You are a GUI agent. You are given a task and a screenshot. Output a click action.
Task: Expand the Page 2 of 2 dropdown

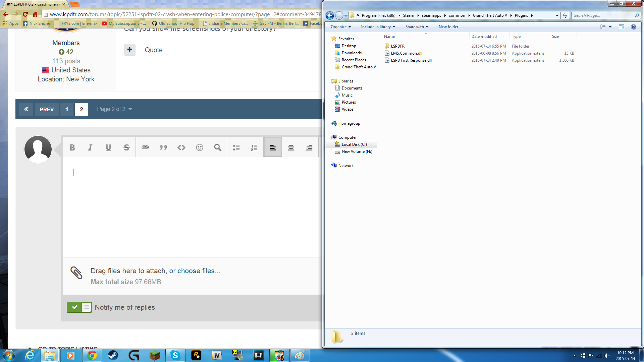coord(114,109)
